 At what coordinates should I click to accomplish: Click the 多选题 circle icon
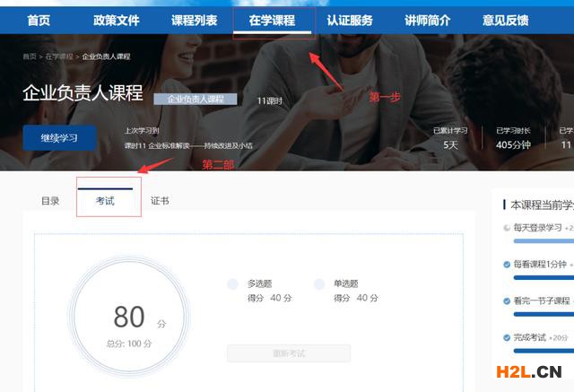pyautogui.click(x=233, y=284)
